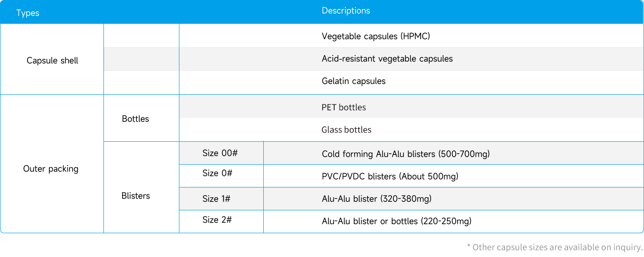Click PVC/PVDC blisters (About 500mg) text
This screenshot has height=257, width=644.
coord(390,176)
